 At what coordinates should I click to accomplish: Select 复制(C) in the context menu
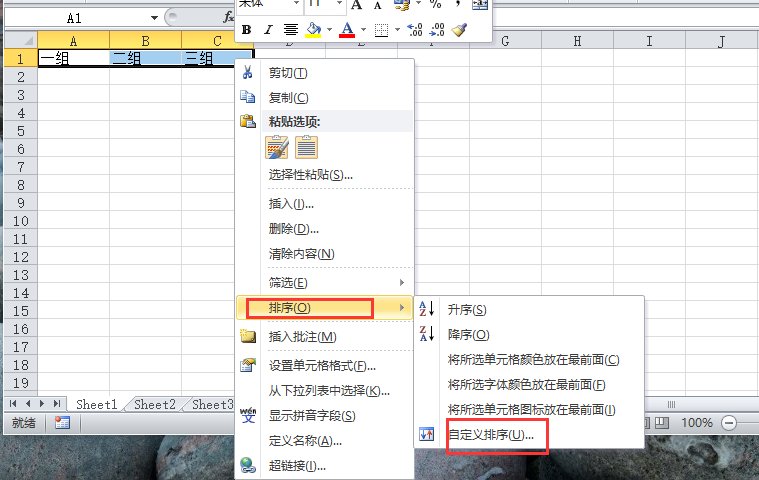pyautogui.click(x=288, y=97)
